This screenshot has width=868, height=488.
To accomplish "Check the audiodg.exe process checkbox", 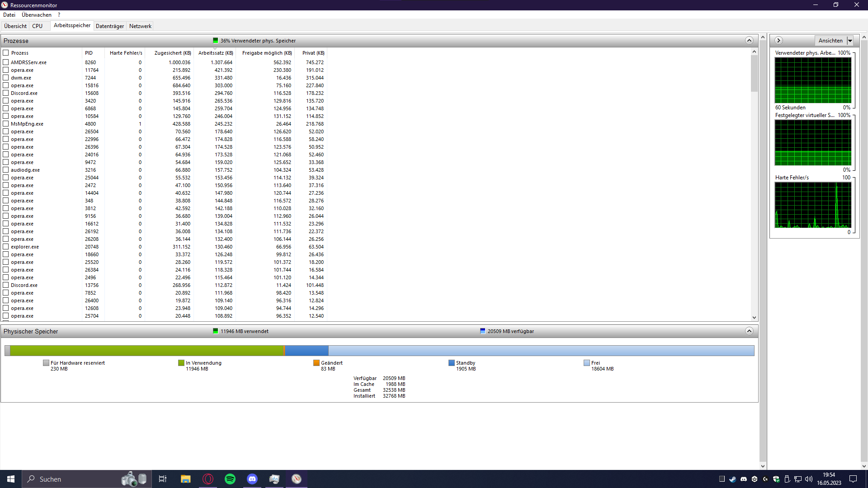I will coord(6,170).
